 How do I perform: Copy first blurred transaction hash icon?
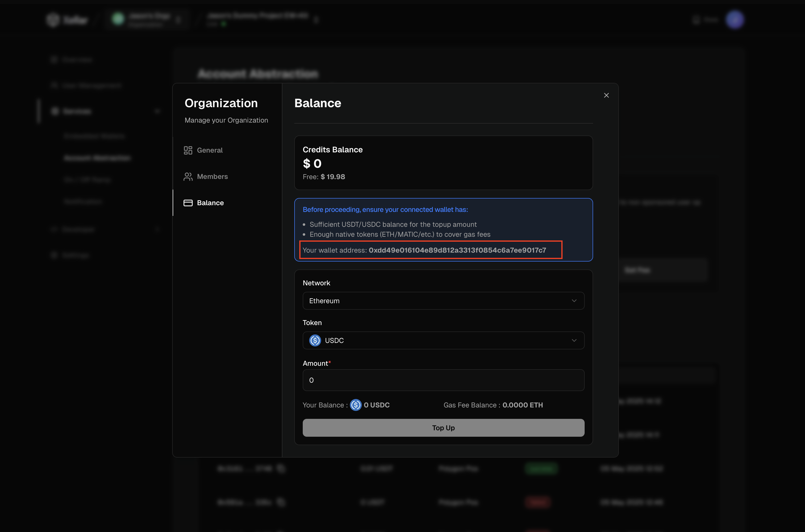281,468
